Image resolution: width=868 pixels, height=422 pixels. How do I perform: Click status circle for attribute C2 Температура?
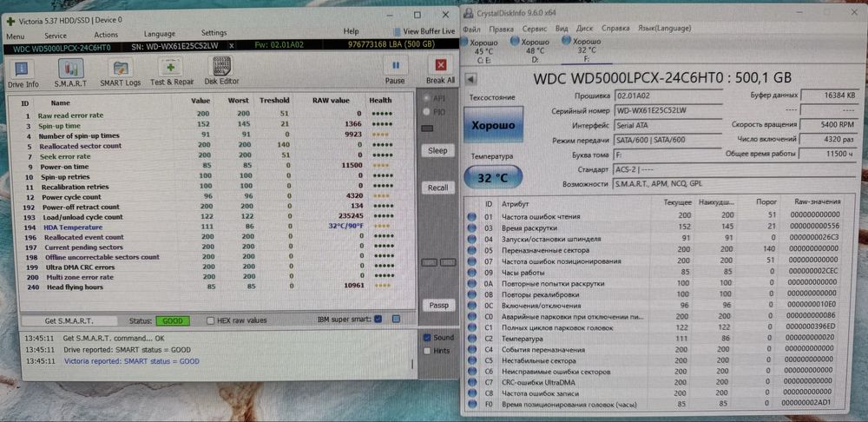(471, 339)
